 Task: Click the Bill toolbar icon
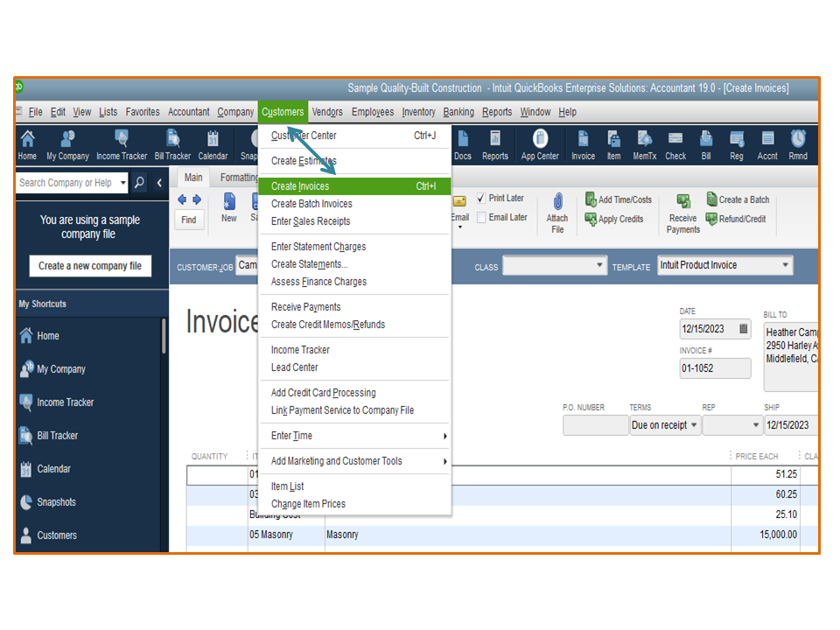click(706, 145)
